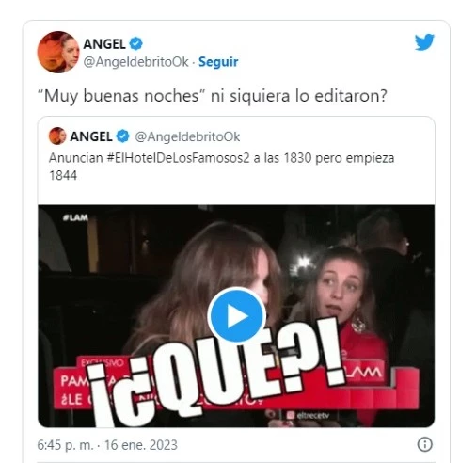Open ANGEL's large profile avatar
This screenshot has height=463, width=476.
click(58, 52)
